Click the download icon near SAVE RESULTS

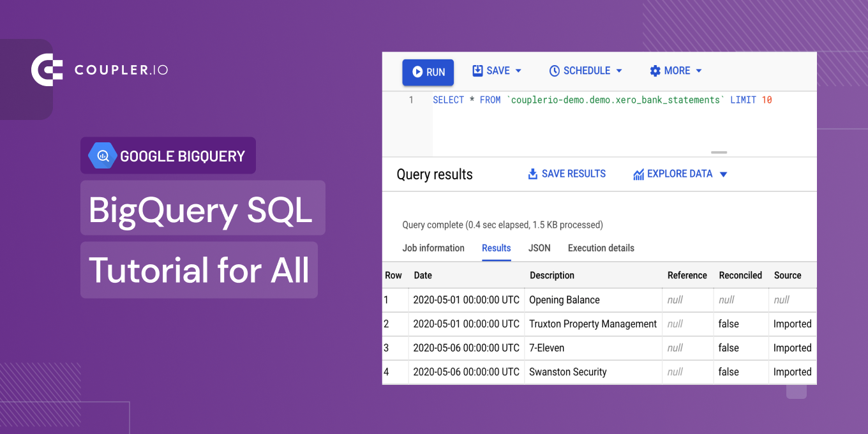[x=532, y=173]
